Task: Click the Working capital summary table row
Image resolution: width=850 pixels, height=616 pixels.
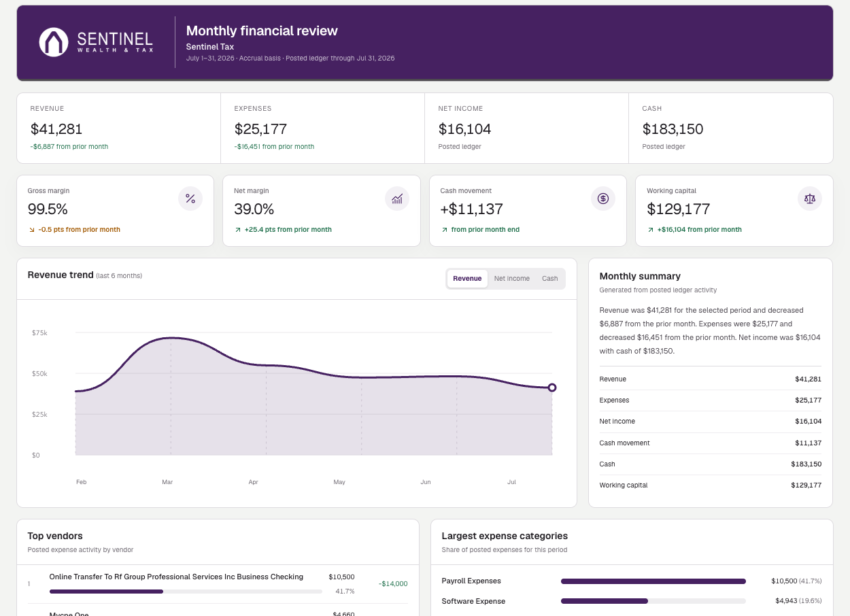Action: (x=711, y=485)
